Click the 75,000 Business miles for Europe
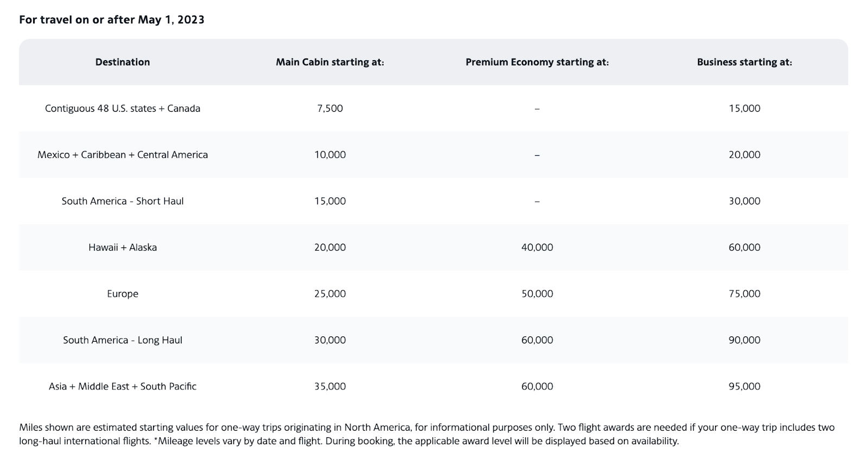This screenshot has height=460, width=868. 744,294
